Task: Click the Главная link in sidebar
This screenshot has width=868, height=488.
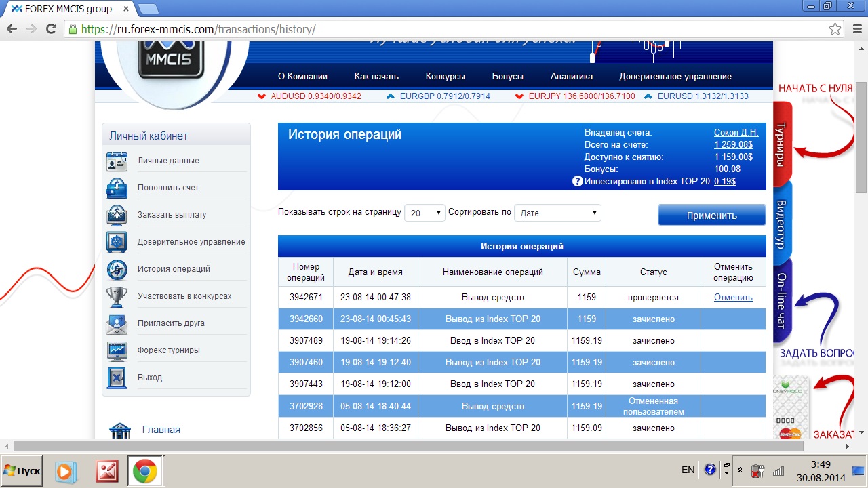Action: (x=161, y=430)
